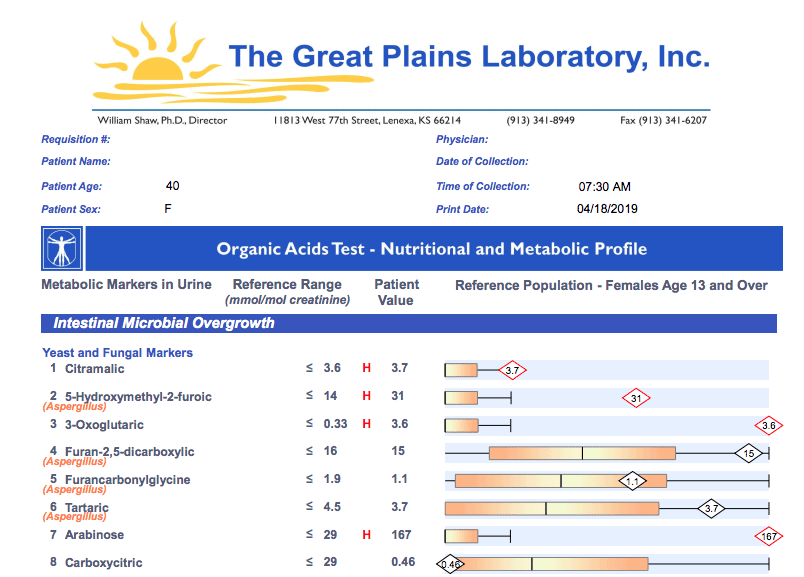
Task: Click the 0.46 diamond marker for Carboxycitric
Action: (450, 564)
